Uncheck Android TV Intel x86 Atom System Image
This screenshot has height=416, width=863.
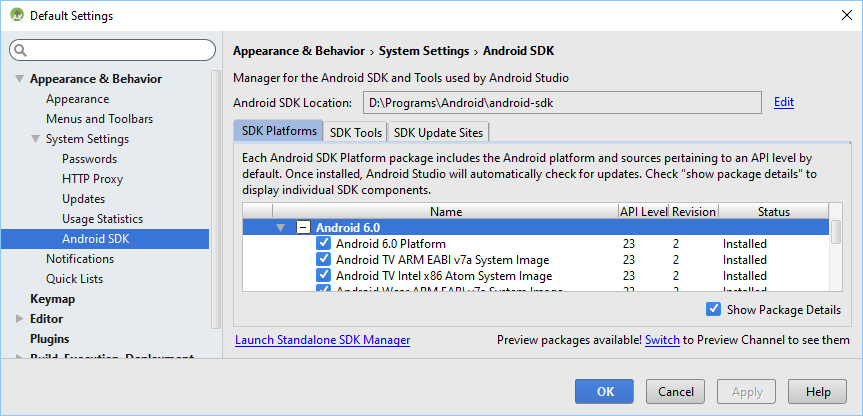click(323, 276)
